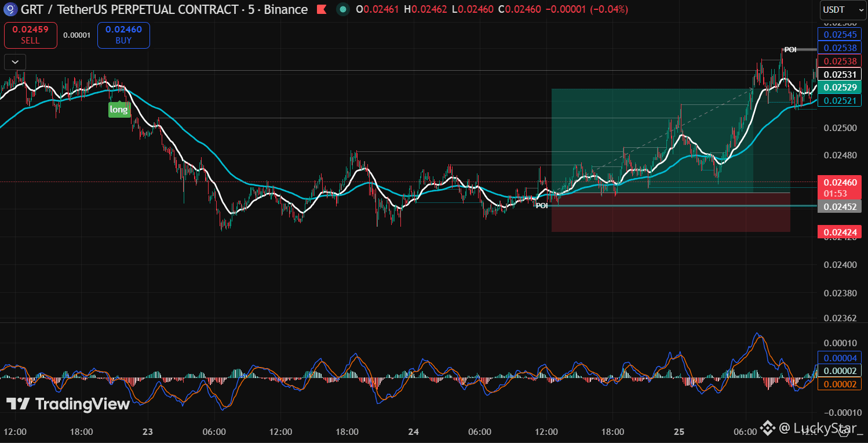
Task: Click the blue MACD 0.00004 value label
Action: click(x=840, y=358)
